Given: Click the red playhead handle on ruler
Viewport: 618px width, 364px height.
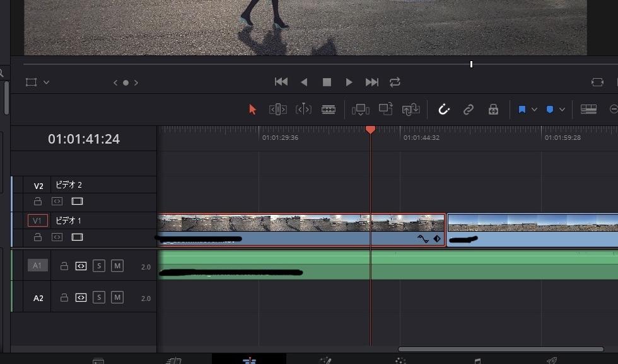Looking at the screenshot, I should [x=370, y=130].
